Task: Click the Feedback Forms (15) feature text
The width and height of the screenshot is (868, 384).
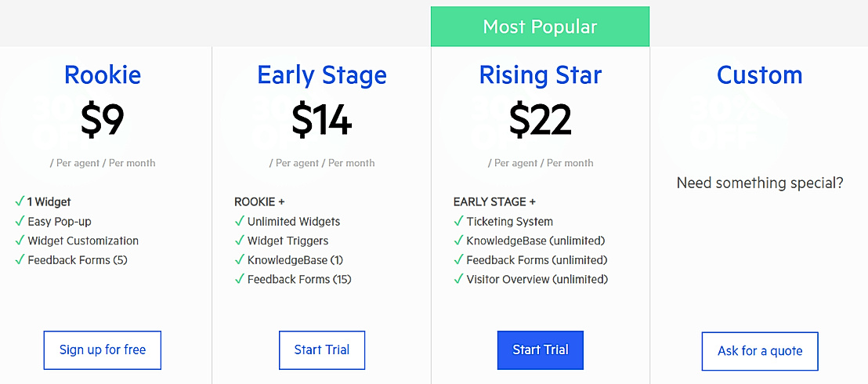Action: click(x=299, y=279)
